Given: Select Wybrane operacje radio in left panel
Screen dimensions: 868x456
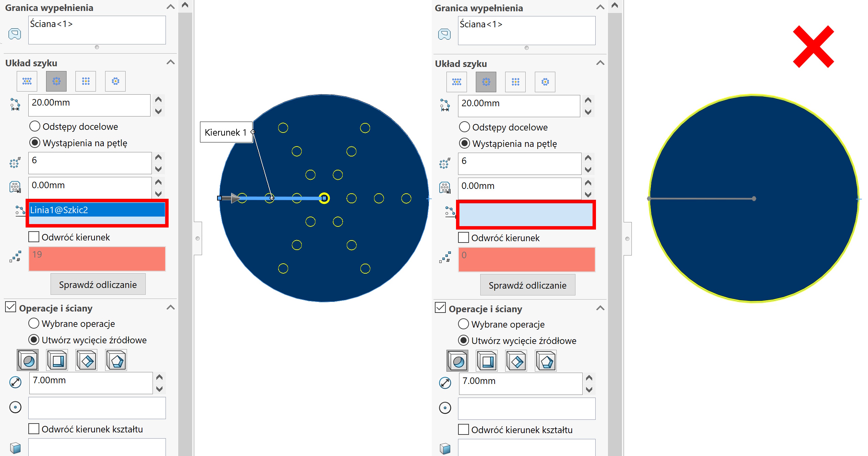Looking at the screenshot, I should [34, 323].
